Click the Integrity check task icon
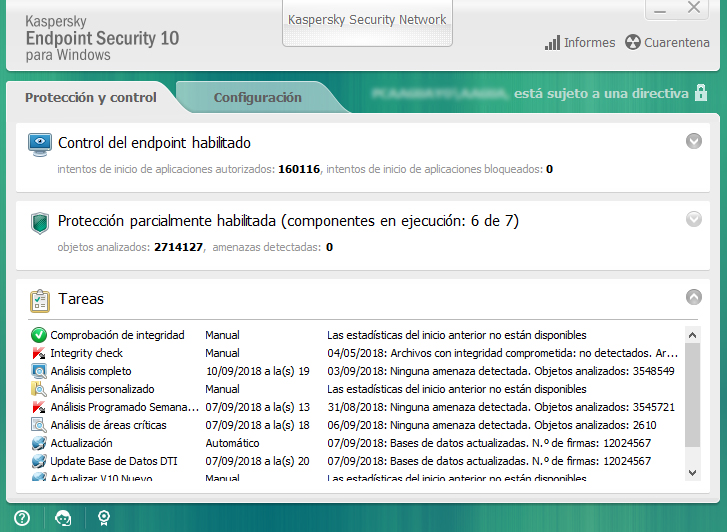Viewport: 727px width, 532px height. (39, 353)
